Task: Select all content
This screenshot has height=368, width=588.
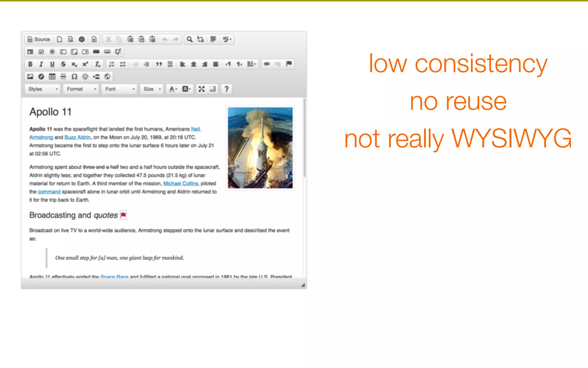Action: pyautogui.click(x=213, y=39)
